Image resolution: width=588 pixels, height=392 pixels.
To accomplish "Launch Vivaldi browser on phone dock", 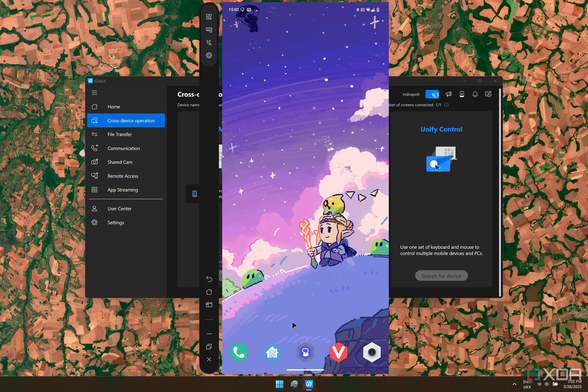I will (338, 352).
